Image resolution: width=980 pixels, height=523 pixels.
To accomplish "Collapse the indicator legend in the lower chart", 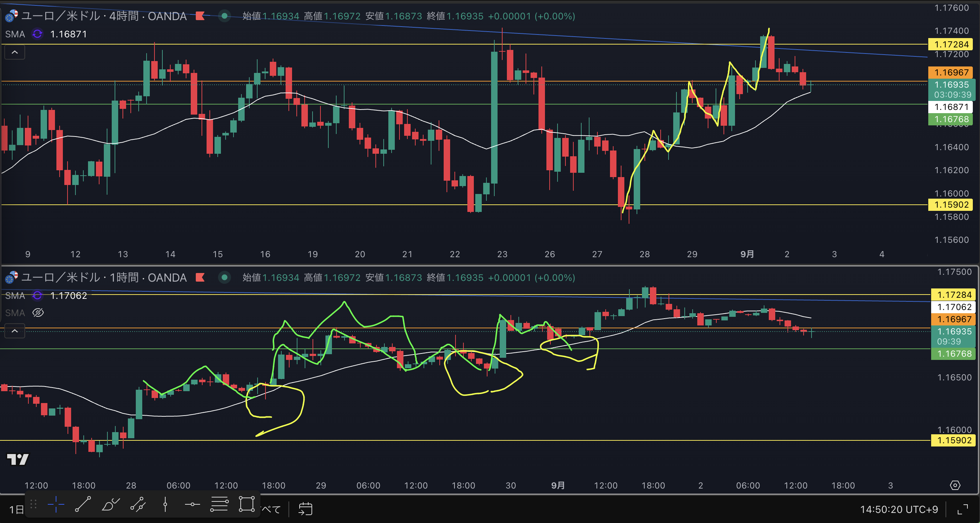I will coord(14,331).
